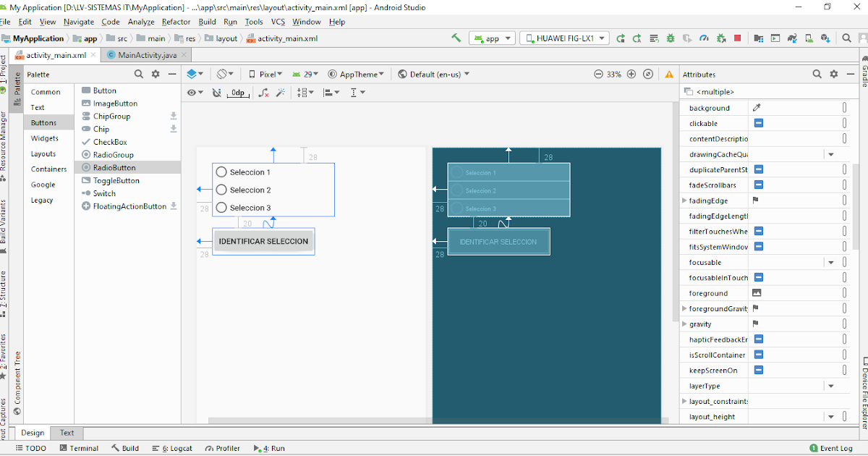Open the Default (en-us) locale dropdown
Image resolution: width=868 pixels, height=456 pixels.
pyautogui.click(x=433, y=73)
